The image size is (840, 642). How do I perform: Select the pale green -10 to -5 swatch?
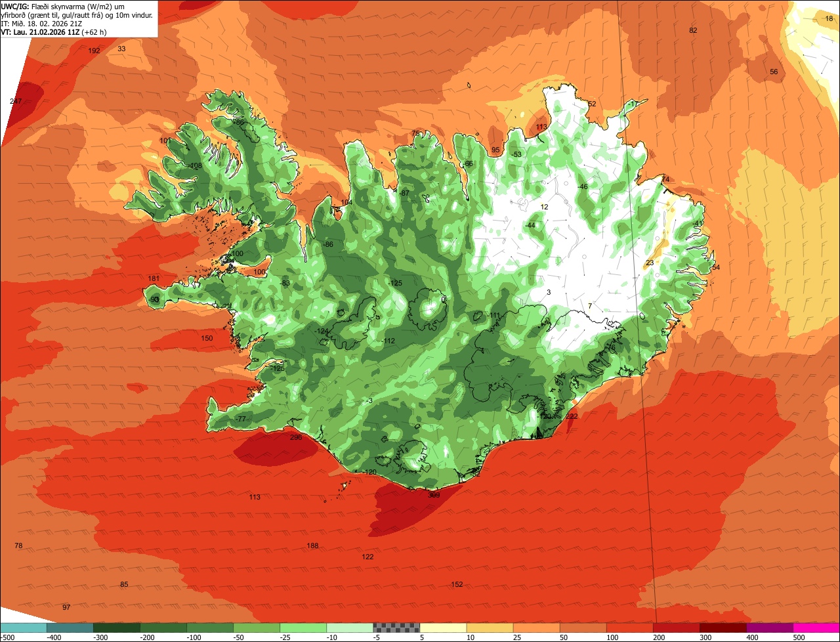tap(350, 628)
